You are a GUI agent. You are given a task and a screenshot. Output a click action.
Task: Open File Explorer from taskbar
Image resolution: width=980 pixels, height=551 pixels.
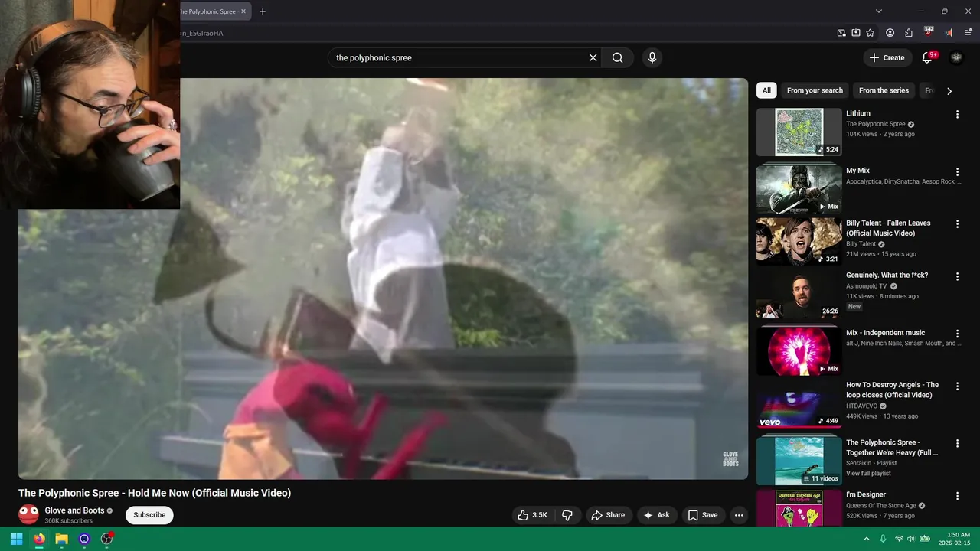click(61, 539)
